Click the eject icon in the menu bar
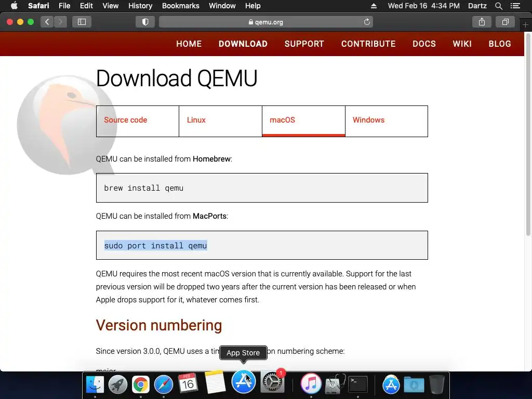 374,6
